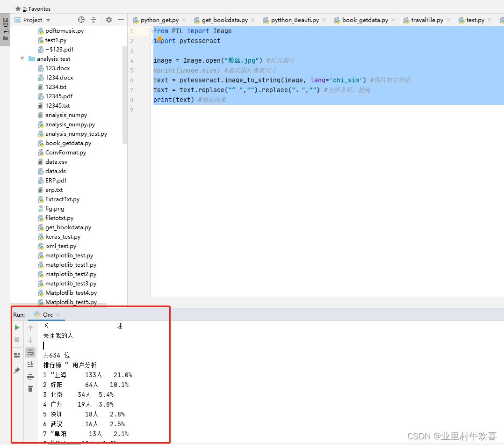The image size is (504, 445).
Task: Click the Restore Layout icon in Run panel
Action: click(17, 355)
